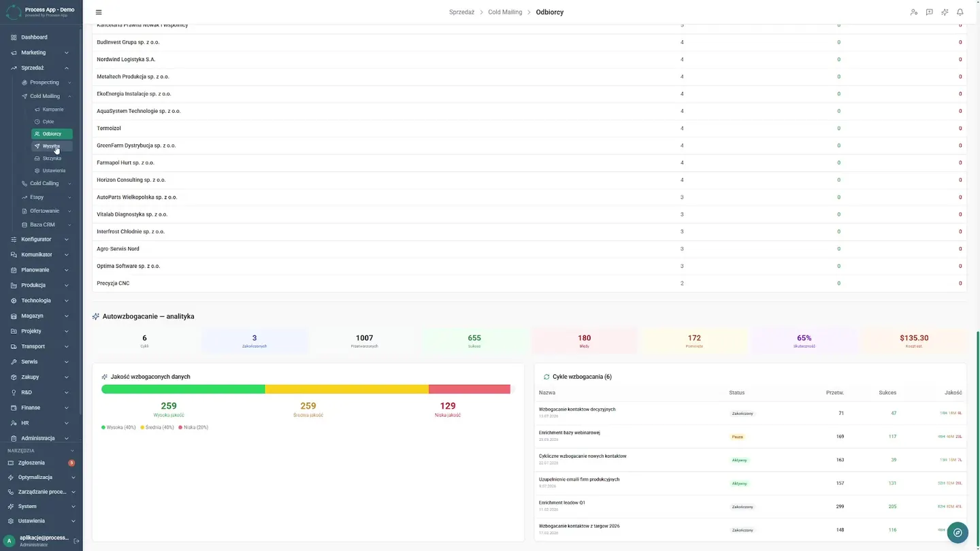980x551 pixels.
Task: Click the yellow Średnia segment of quality bar
Action: pyautogui.click(x=347, y=389)
